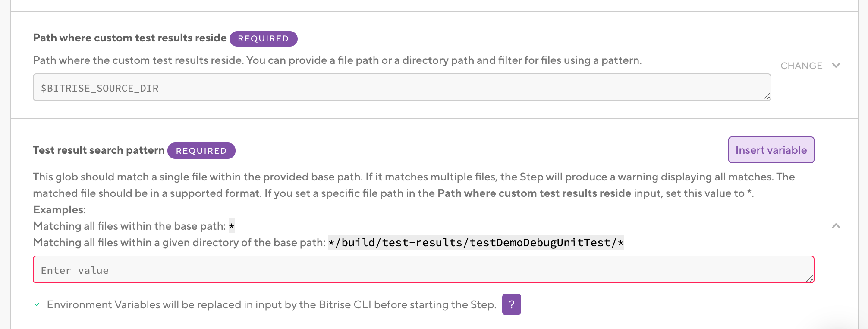The image size is (868, 329).
Task: Click the Insert variable button
Action: click(771, 150)
